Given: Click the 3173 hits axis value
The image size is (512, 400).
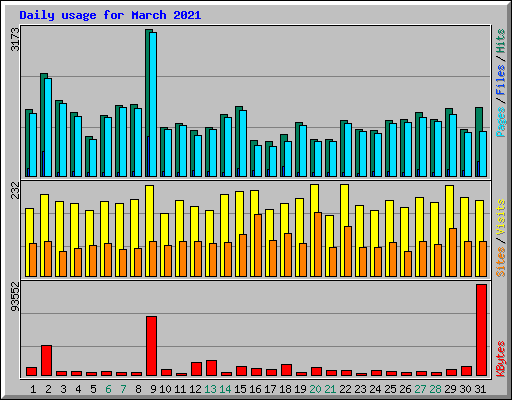Looking at the screenshot, I should click(15, 39).
